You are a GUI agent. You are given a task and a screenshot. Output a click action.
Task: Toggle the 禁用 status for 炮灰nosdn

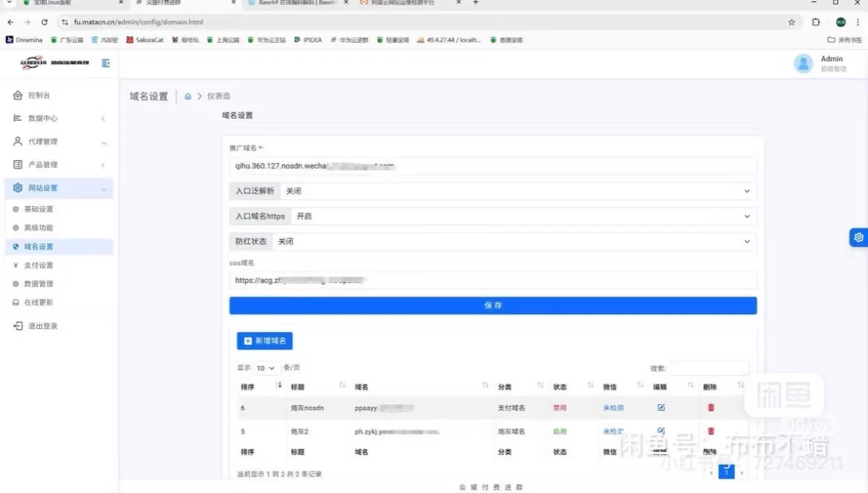click(559, 407)
